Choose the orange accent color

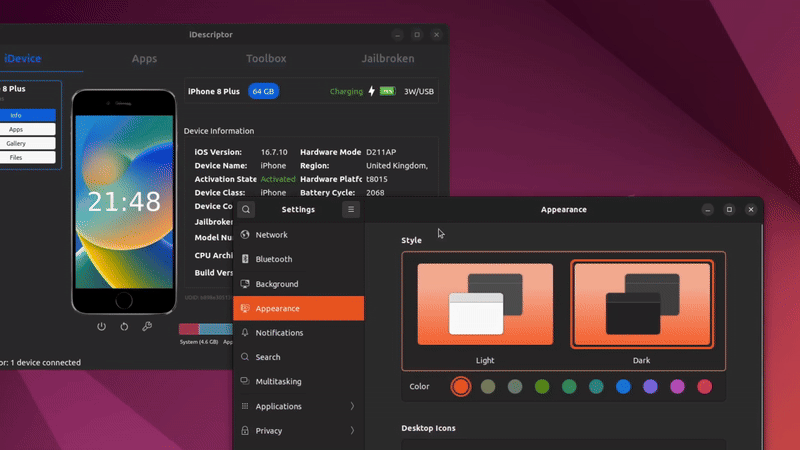pyautogui.click(x=461, y=386)
